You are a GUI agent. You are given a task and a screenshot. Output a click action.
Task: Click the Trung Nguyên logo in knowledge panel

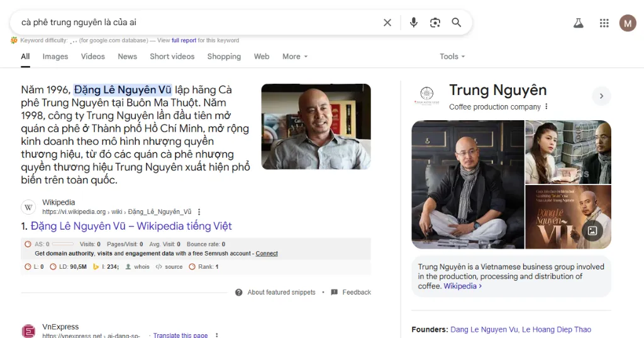[x=427, y=96]
